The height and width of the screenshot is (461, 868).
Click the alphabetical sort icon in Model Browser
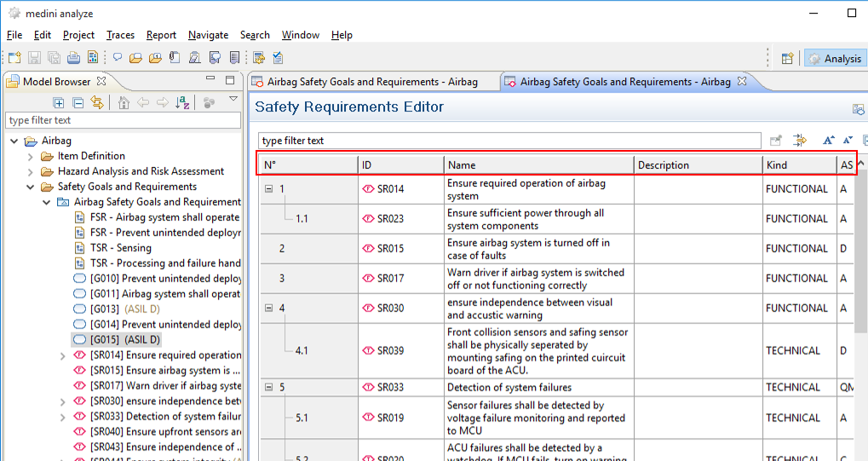182,102
